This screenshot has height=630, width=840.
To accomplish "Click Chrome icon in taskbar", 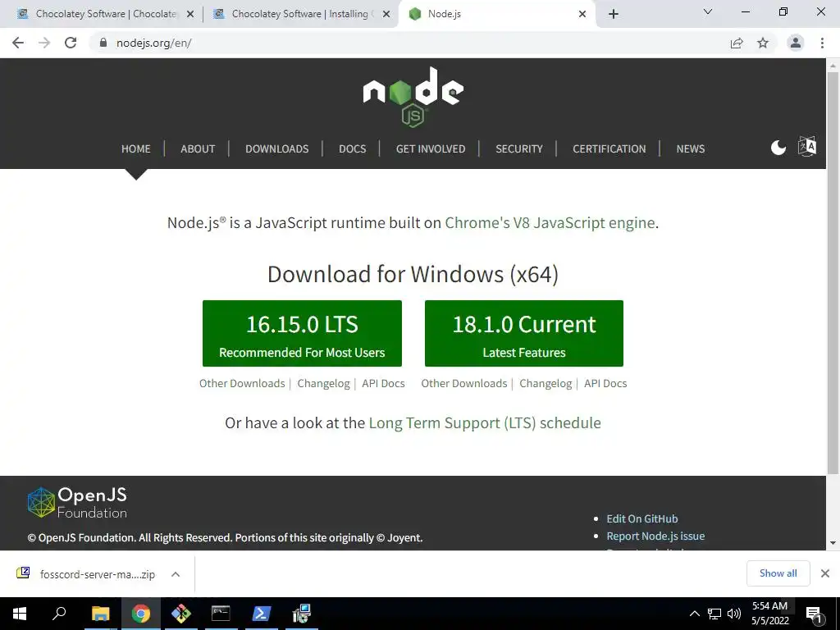I will 141,614.
